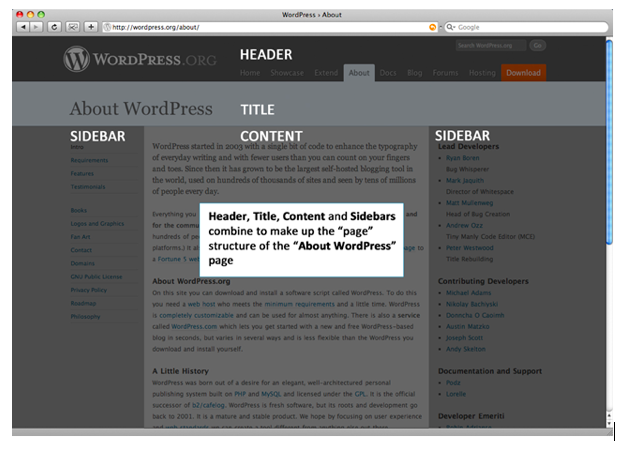Click the Joseph Scott contributor link
The height and width of the screenshot is (458, 635).
coord(464,338)
